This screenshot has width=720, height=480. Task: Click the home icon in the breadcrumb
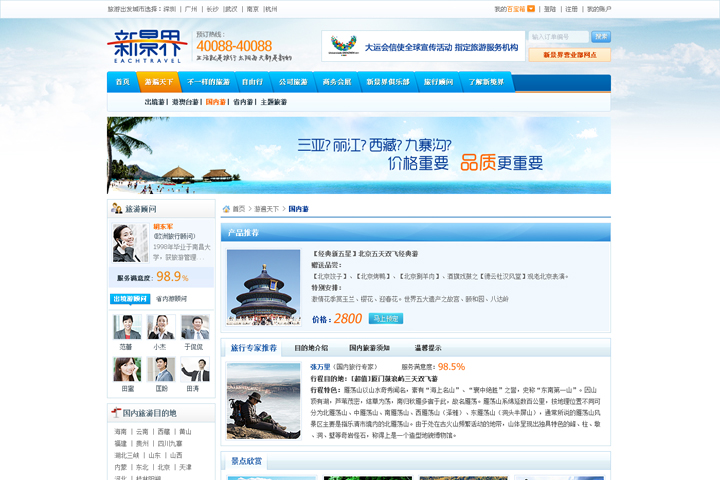point(227,209)
